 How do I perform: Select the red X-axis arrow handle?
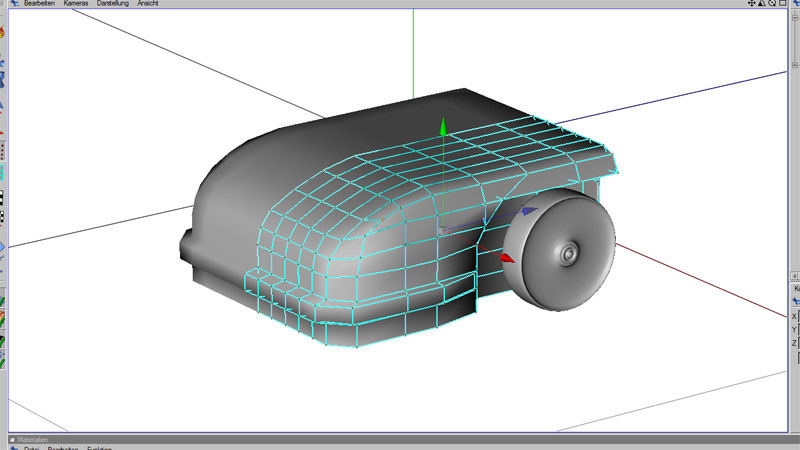(506, 259)
